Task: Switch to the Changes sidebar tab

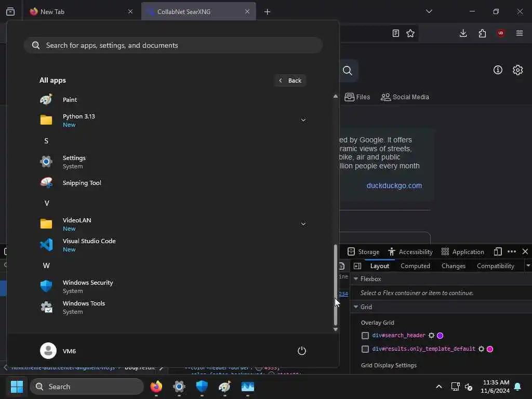Action: [453, 266]
